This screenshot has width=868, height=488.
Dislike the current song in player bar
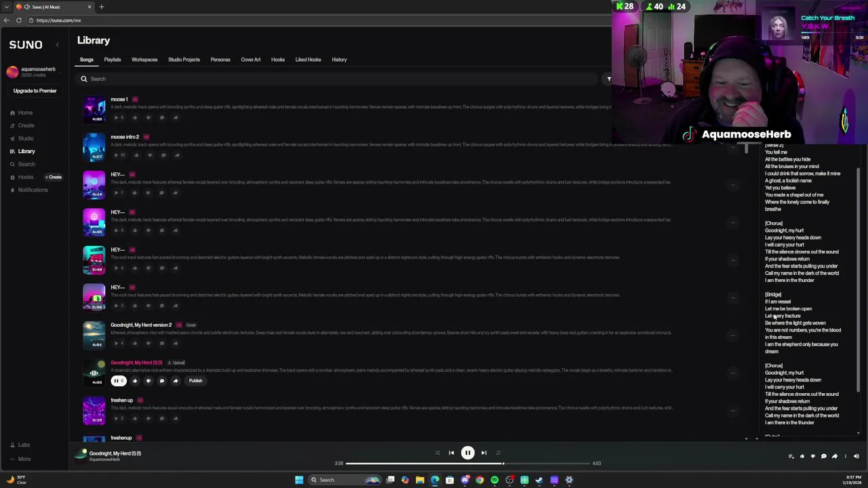[812, 456]
